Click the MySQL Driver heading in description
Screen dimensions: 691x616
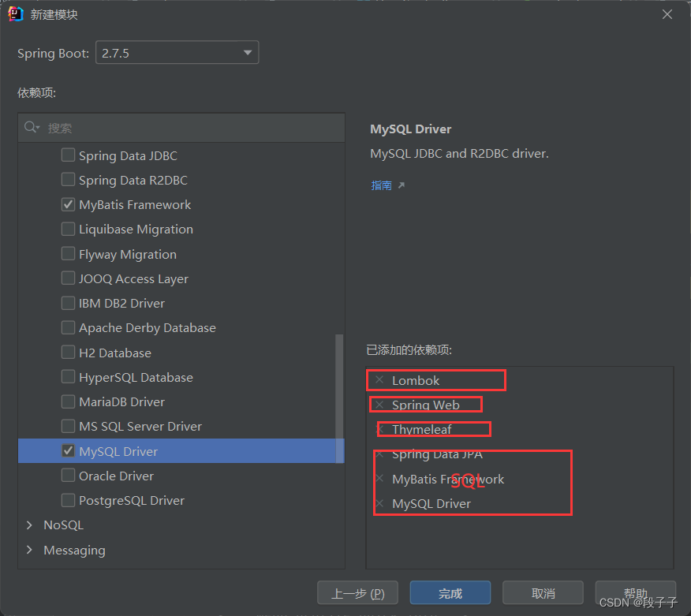pos(411,129)
